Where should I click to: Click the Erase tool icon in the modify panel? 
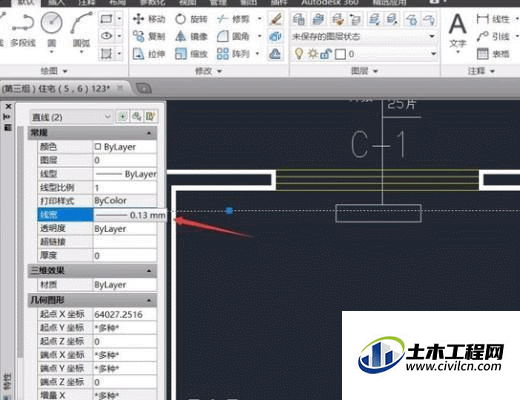coord(275,19)
